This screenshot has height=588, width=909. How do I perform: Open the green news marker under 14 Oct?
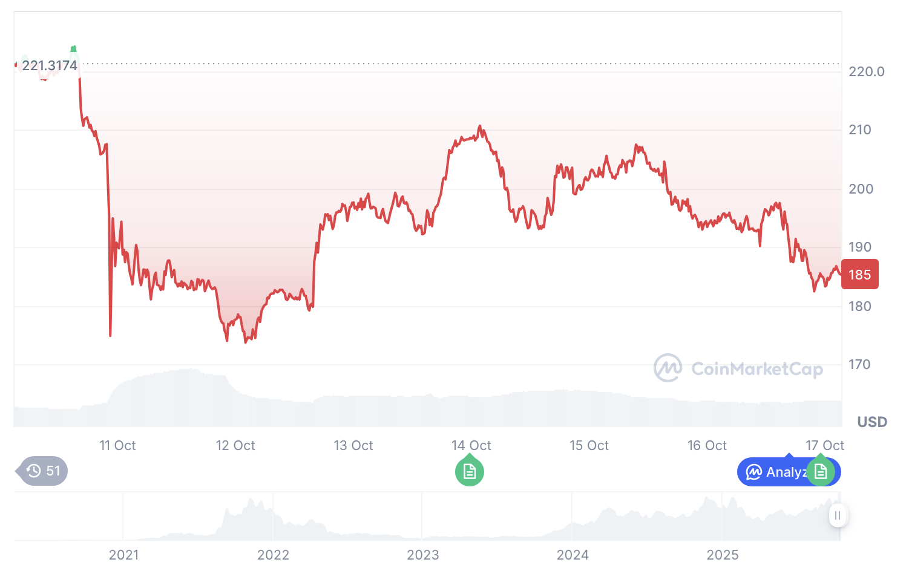pyautogui.click(x=470, y=472)
